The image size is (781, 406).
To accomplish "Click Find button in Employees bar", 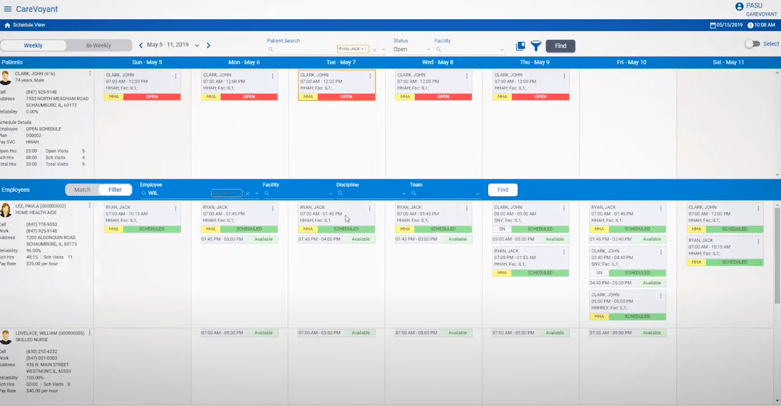I will pyautogui.click(x=502, y=190).
